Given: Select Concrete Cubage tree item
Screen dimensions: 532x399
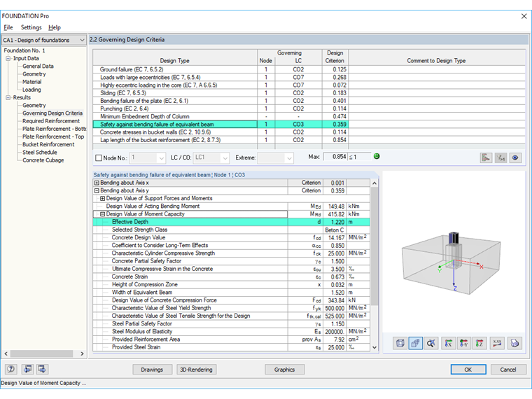Looking at the screenshot, I should coord(43,160).
